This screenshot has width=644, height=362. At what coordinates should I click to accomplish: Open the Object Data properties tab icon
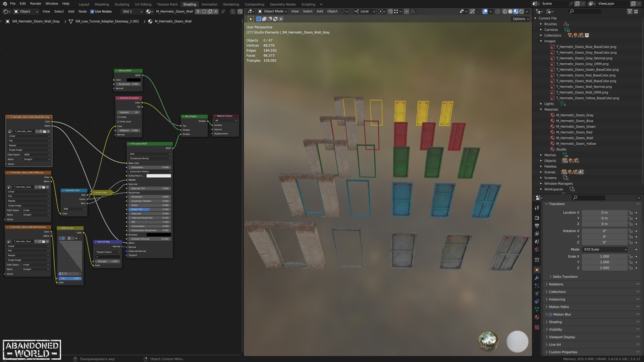537,309
